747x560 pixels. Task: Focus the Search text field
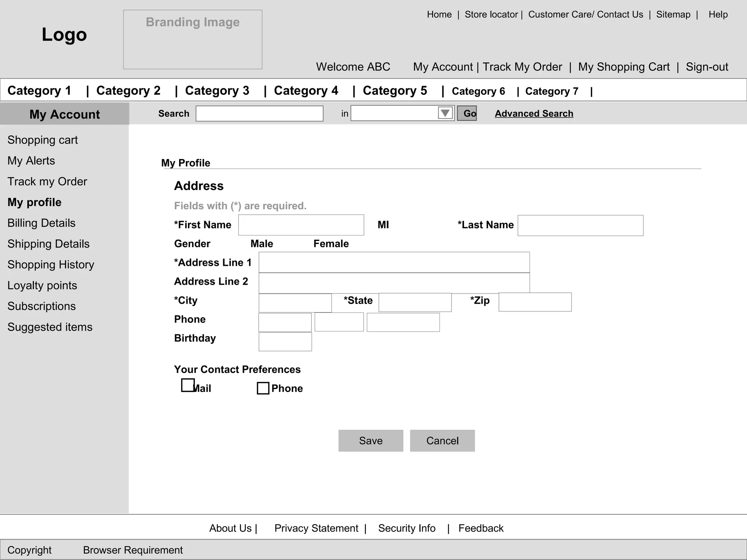coord(259,113)
